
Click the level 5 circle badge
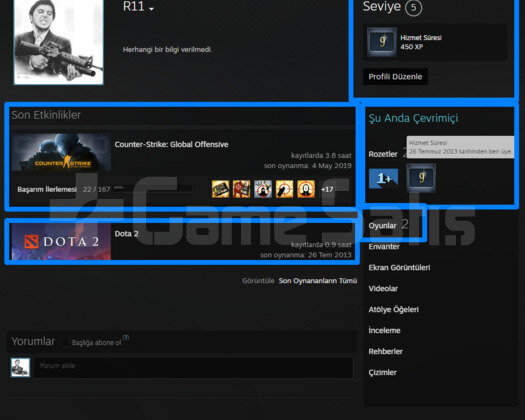coord(414,7)
